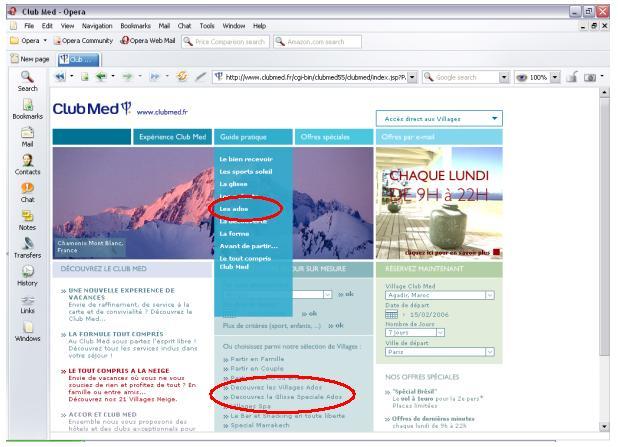Open Google search engine dropdown arrow
Image resolution: width=618 pixels, height=447 pixels.
coord(504,77)
